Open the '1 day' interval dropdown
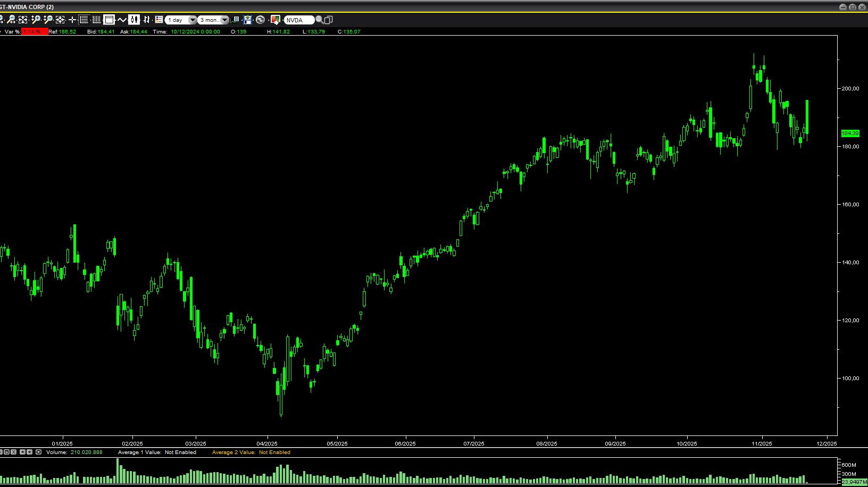The height and width of the screenshot is (487, 868). [193, 20]
